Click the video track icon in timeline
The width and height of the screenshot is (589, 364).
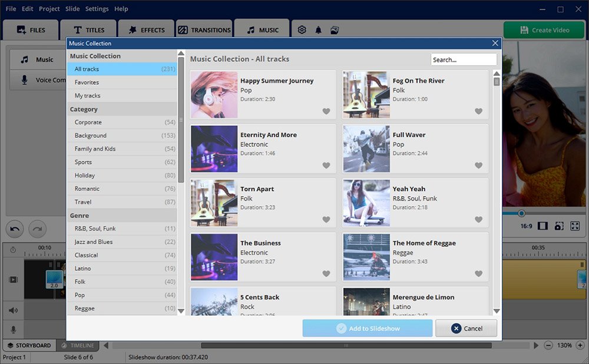point(13,280)
